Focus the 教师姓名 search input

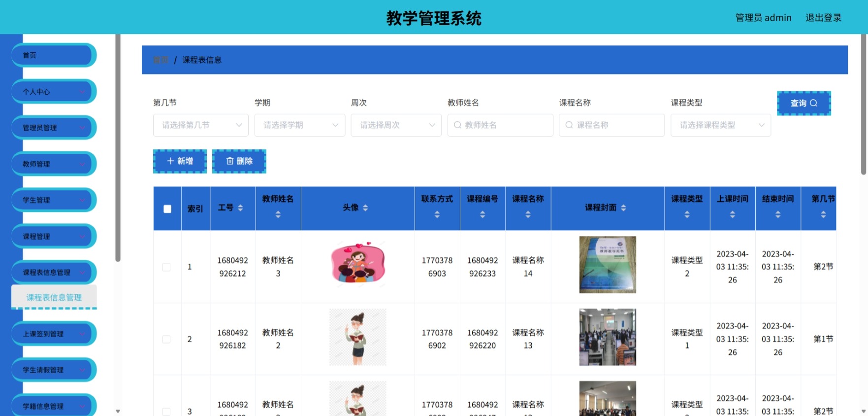[x=500, y=125]
